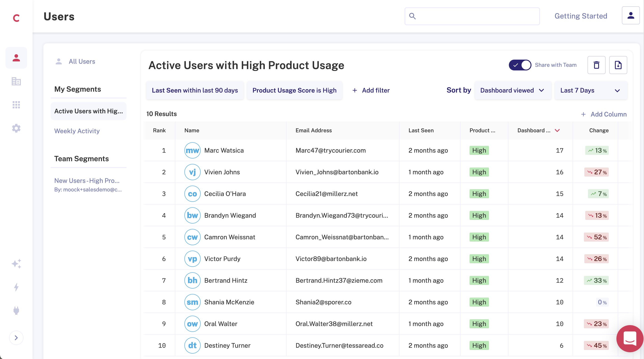Open the chat support bubble
The width and height of the screenshot is (644, 359).
coord(630,338)
